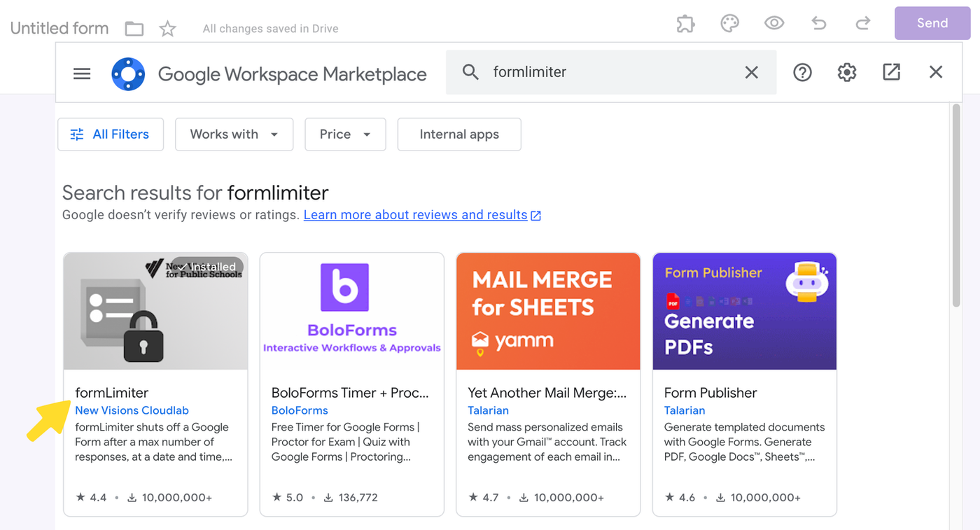Open the customize theme palette

click(x=729, y=23)
